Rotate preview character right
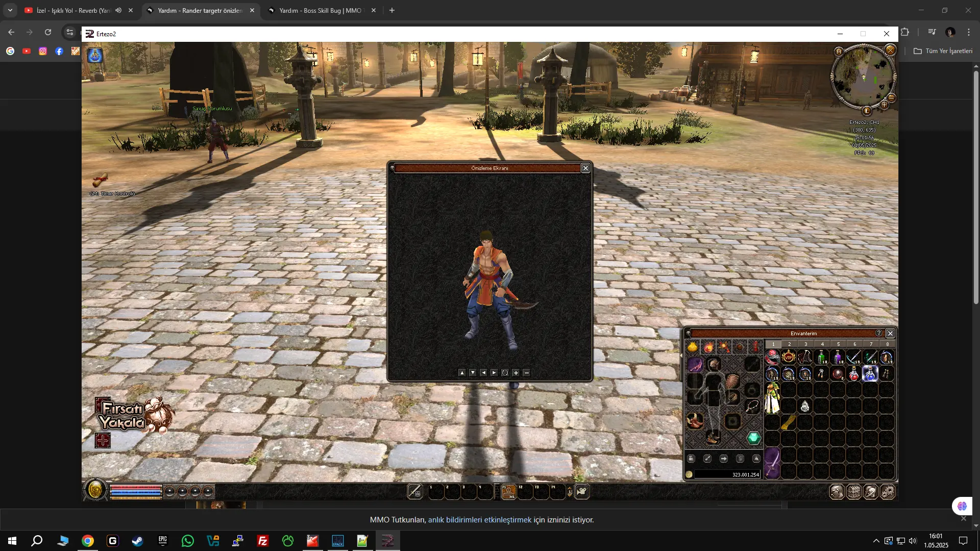980x551 pixels. coord(494,373)
